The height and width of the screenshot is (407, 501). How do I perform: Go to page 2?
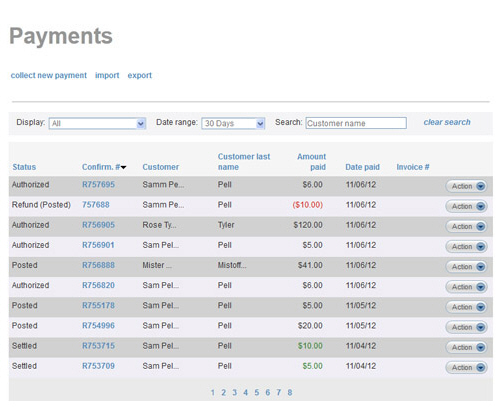tap(224, 393)
